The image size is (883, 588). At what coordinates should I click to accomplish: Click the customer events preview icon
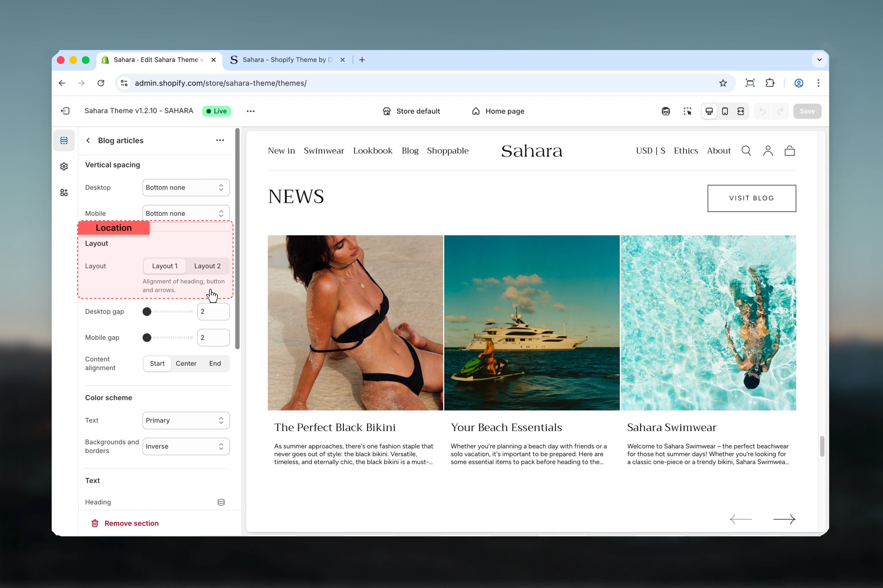coord(666,111)
